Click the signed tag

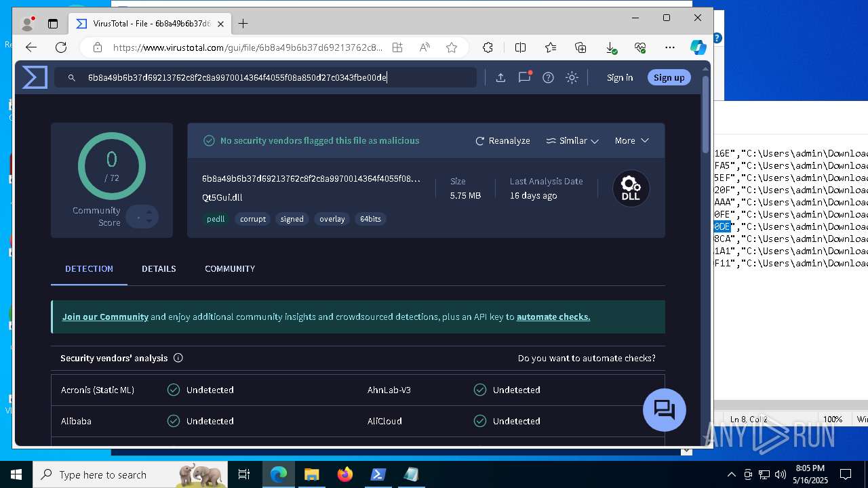292,219
